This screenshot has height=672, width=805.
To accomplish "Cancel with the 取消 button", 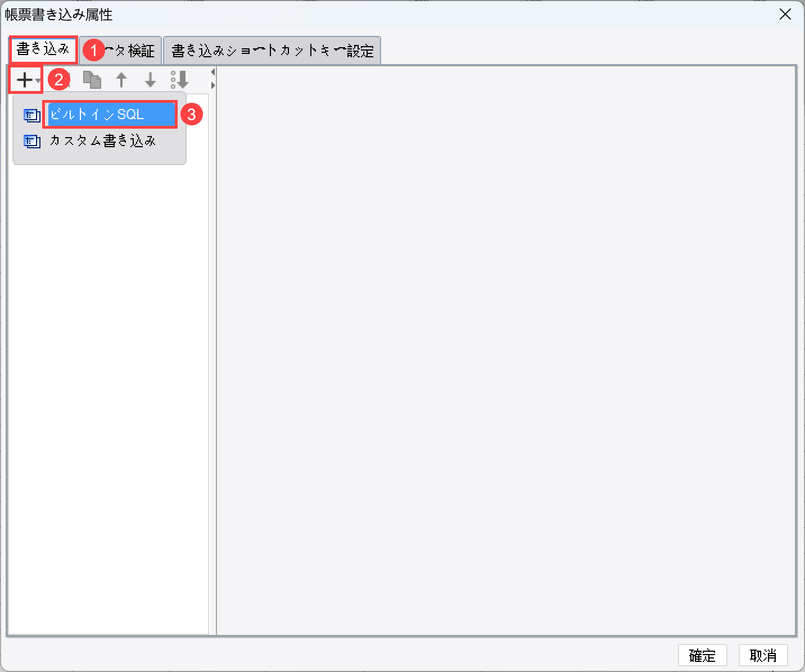I will coord(763,655).
